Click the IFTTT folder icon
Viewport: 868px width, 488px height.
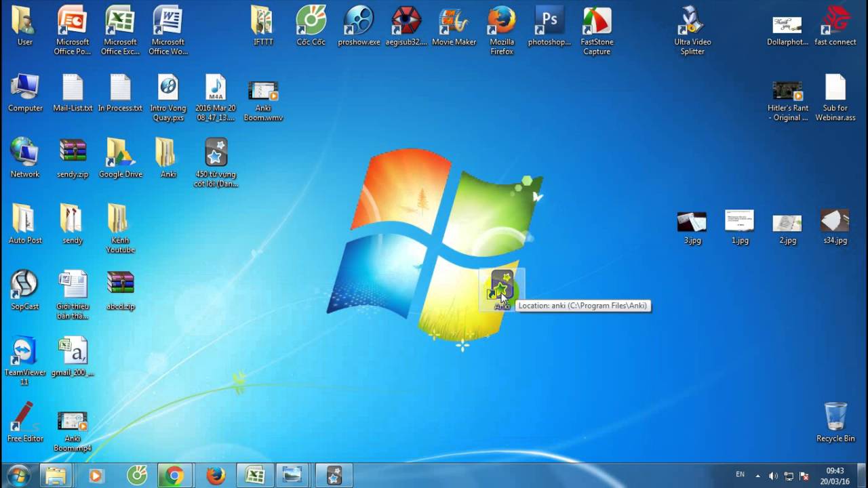pos(263,26)
